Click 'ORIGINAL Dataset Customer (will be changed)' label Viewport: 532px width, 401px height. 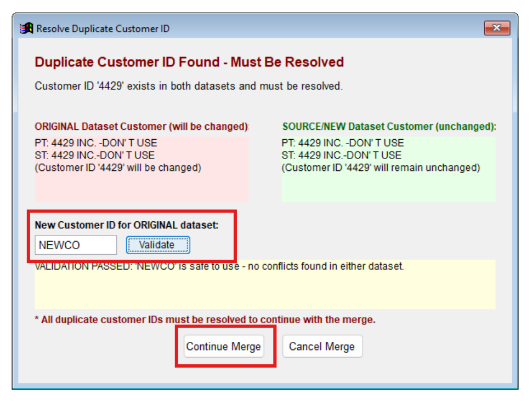142,127
